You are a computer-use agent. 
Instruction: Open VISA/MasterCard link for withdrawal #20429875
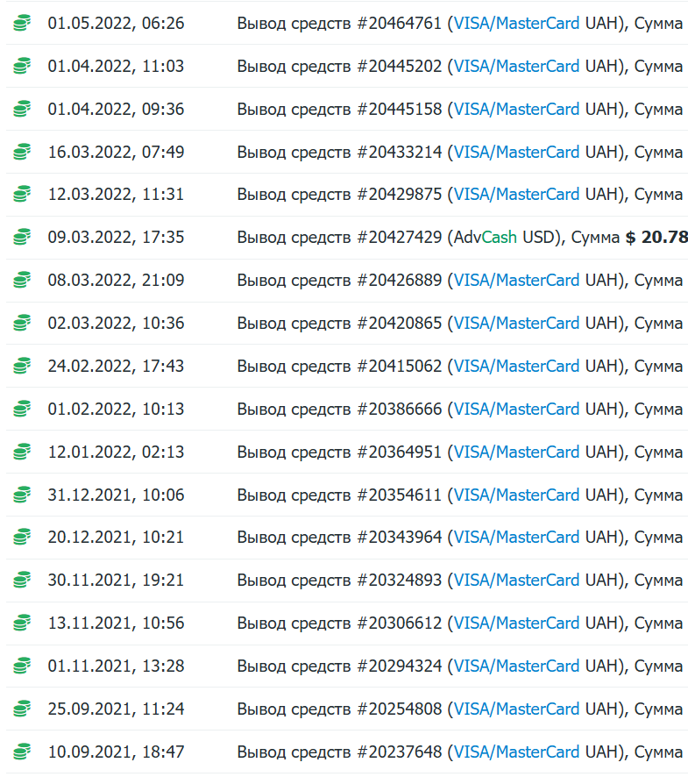coord(516,194)
